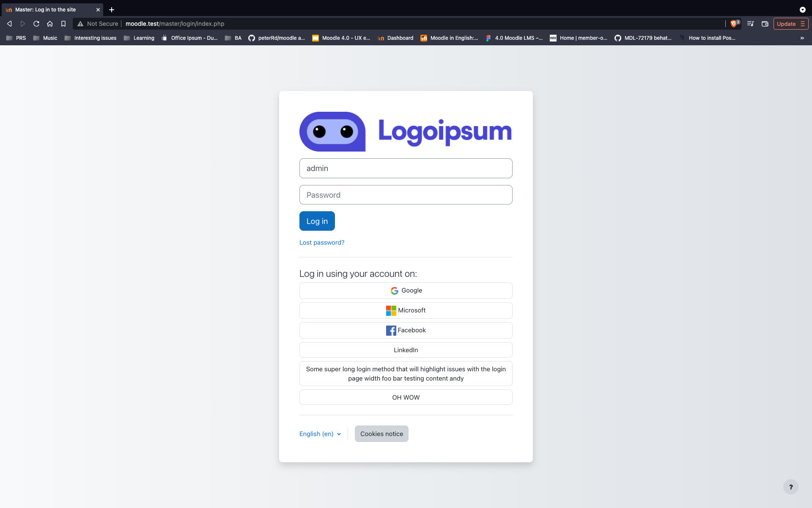Go forward with the browser forward arrow
The width and height of the screenshot is (812, 508).
[x=23, y=24]
